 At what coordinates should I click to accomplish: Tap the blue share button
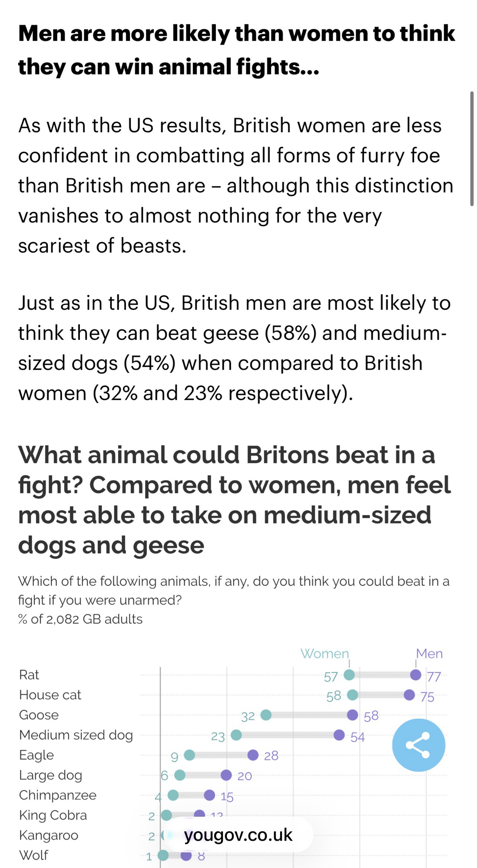tap(418, 745)
